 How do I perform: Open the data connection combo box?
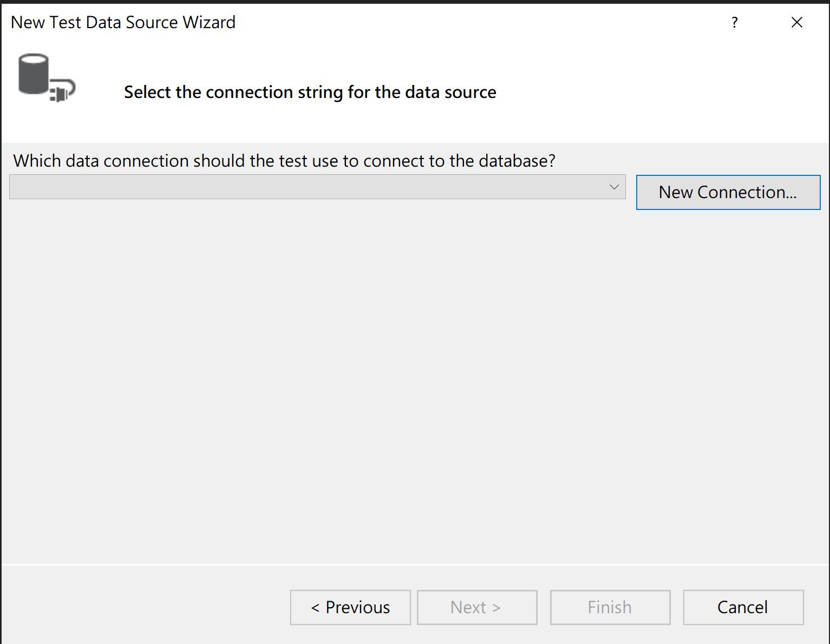pos(317,187)
